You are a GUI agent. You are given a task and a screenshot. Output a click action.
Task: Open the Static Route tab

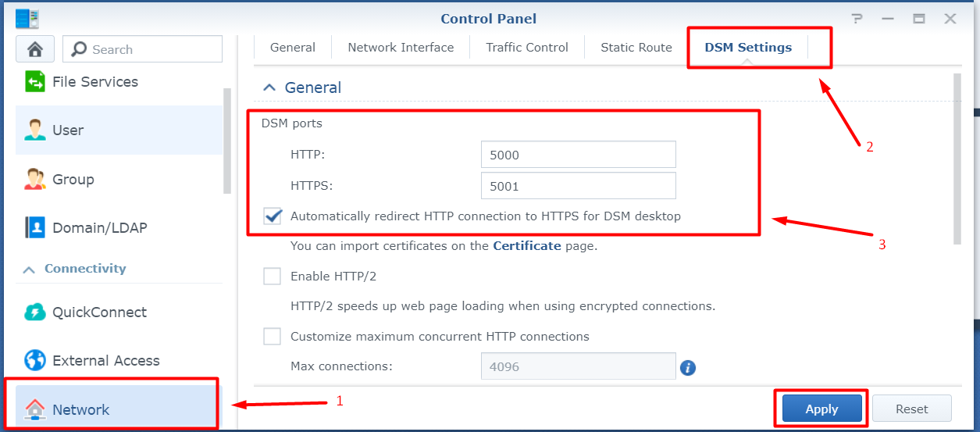pyautogui.click(x=636, y=47)
